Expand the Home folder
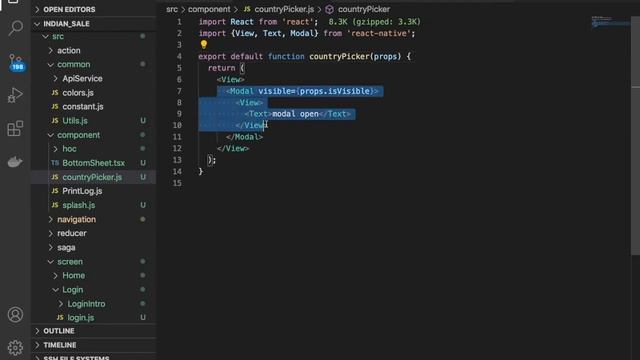This screenshot has width=640, height=360. 94,276
